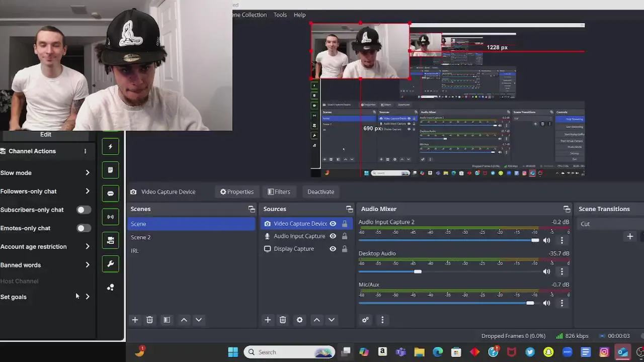Open options menu for Audio Input Capture 2
The width and height of the screenshot is (644, 362).
pos(562,240)
